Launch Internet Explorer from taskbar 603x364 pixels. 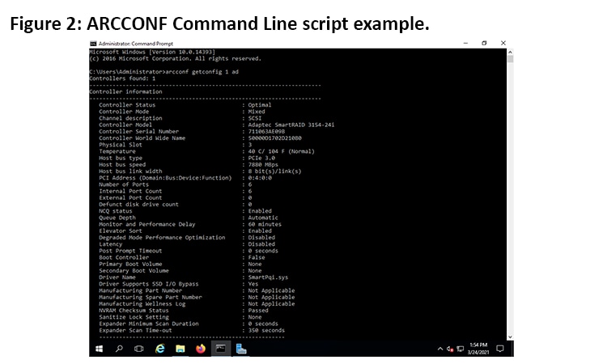pos(159,349)
